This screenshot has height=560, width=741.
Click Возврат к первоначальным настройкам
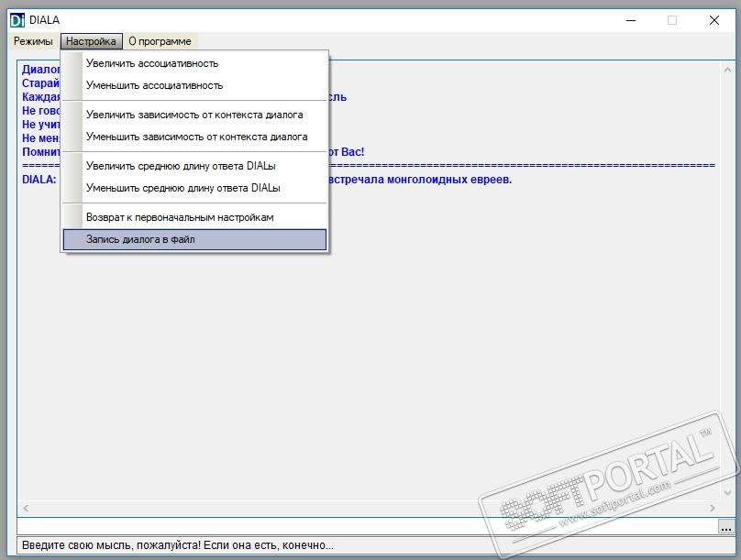click(x=194, y=217)
